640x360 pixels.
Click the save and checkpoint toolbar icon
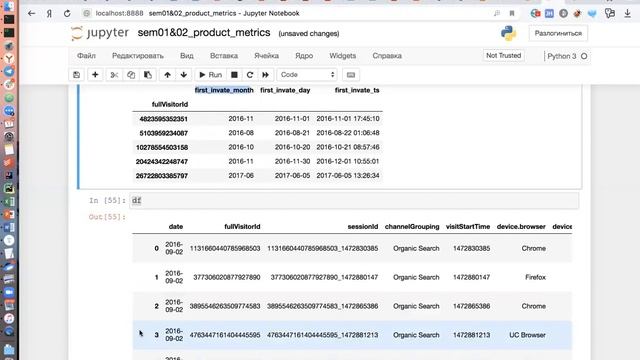[76, 75]
